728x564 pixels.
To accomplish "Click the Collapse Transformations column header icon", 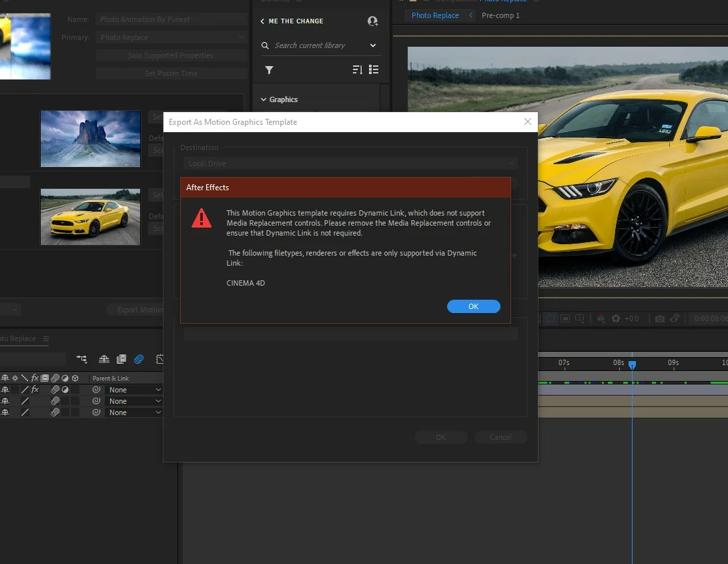I will coord(15,378).
